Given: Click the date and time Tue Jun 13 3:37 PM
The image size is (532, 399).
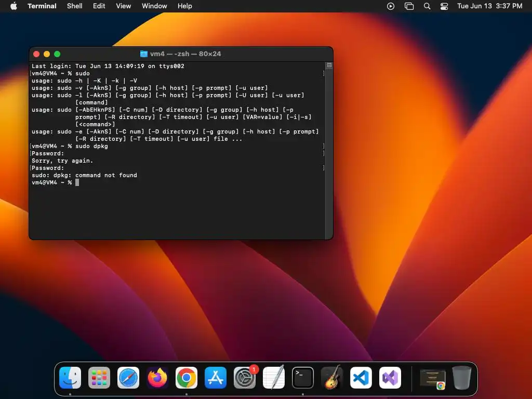Looking at the screenshot, I should [489, 6].
